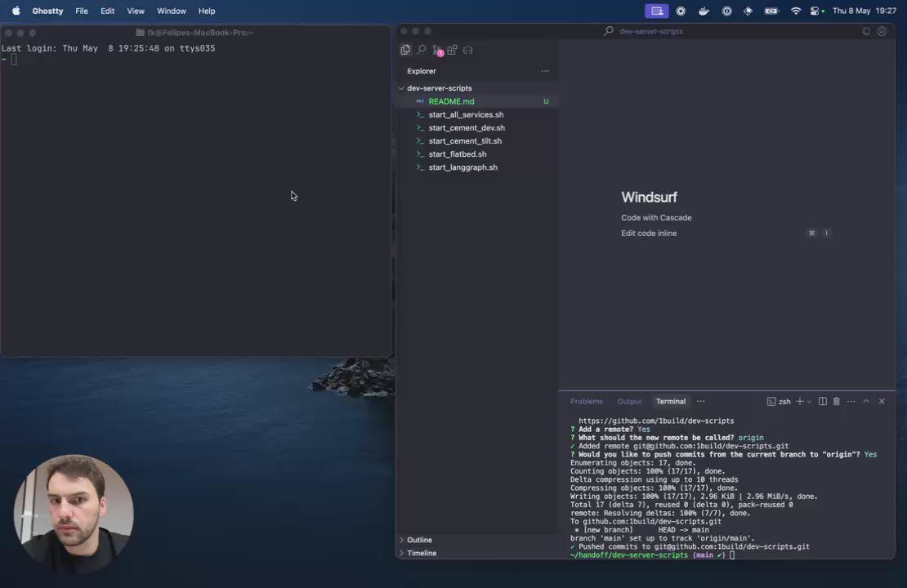The width and height of the screenshot is (907, 588).
Task: Open Docker whale menu bar icon
Action: tap(704, 11)
